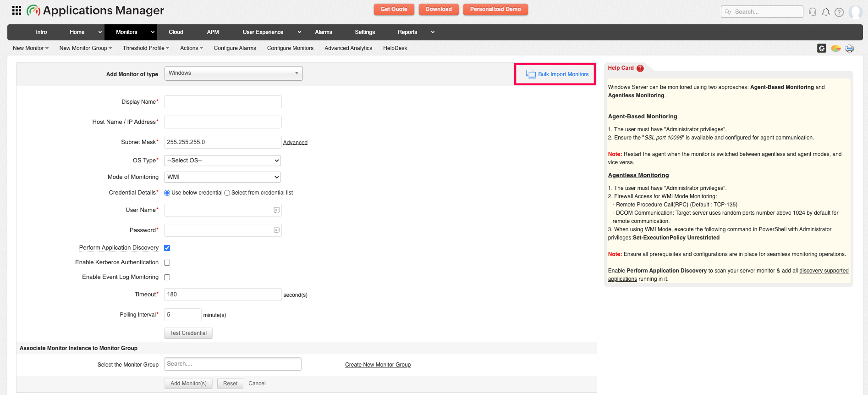The height and width of the screenshot is (395, 868).
Task: Click the Subnet Mask input field
Action: point(223,142)
